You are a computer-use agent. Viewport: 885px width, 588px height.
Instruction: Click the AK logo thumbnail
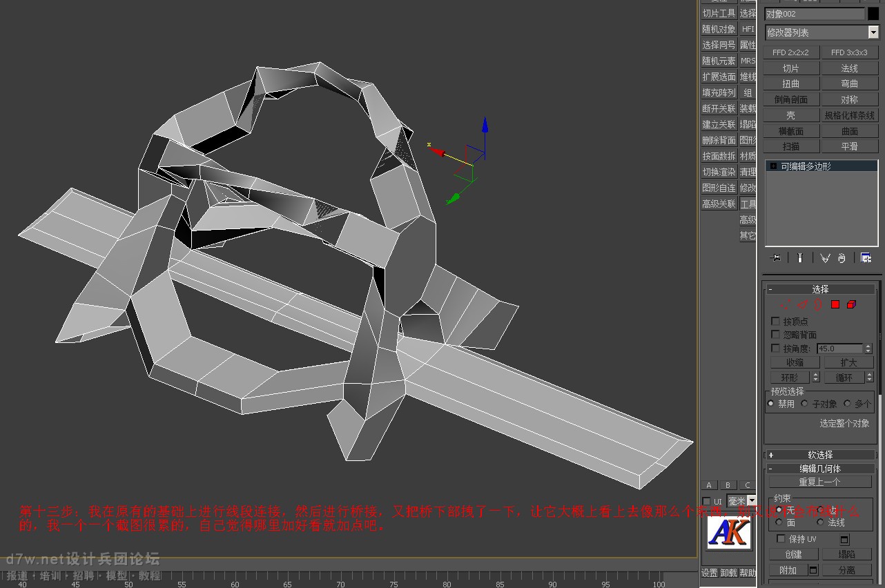(729, 531)
